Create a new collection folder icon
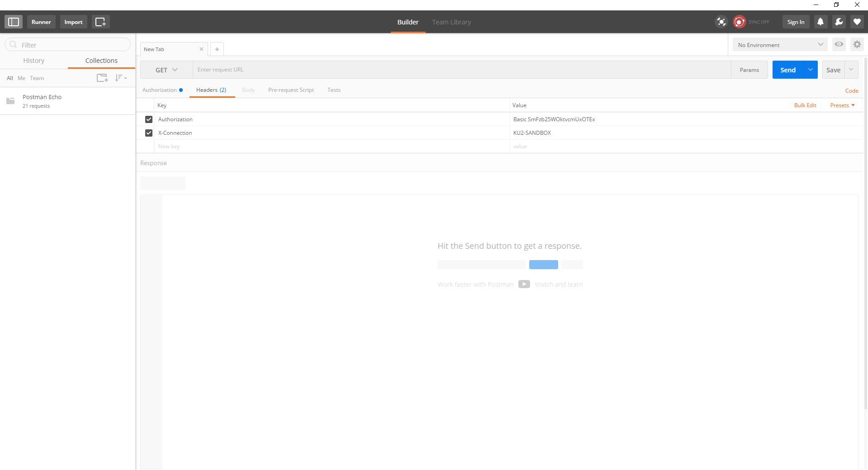 coord(102,78)
